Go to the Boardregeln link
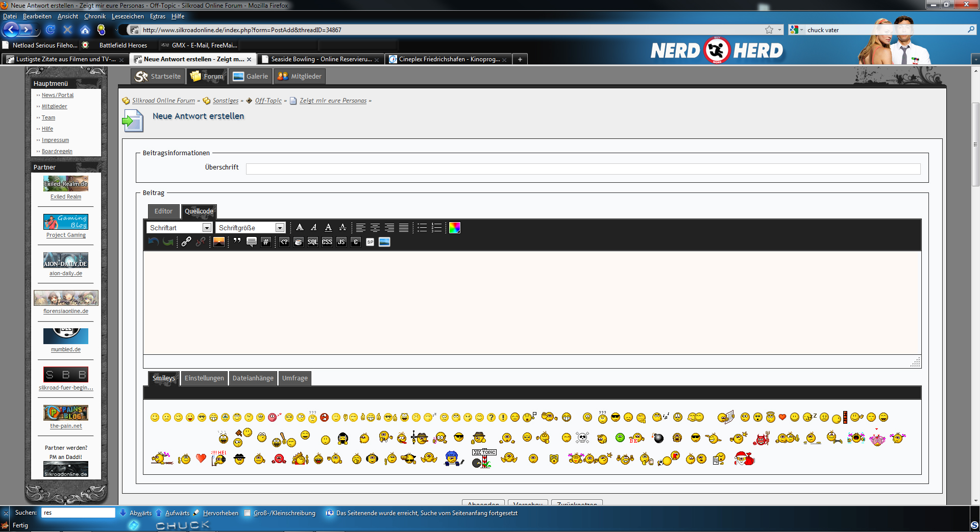Viewport: 980px width, 532px height. (57, 152)
